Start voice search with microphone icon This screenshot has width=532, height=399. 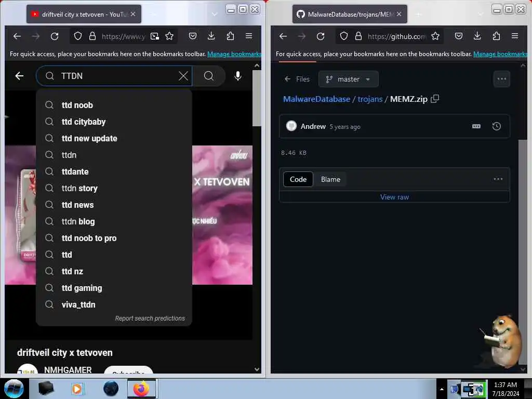(238, 76)
